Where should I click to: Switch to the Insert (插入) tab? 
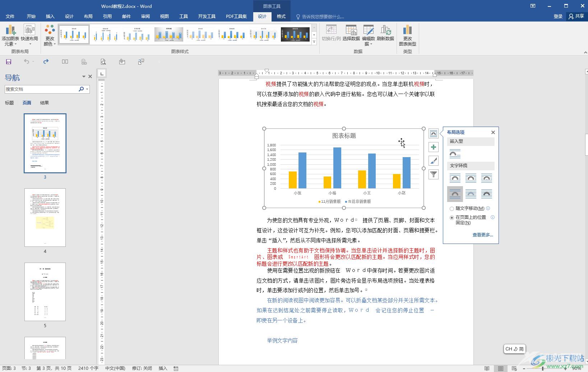point(50,17)
